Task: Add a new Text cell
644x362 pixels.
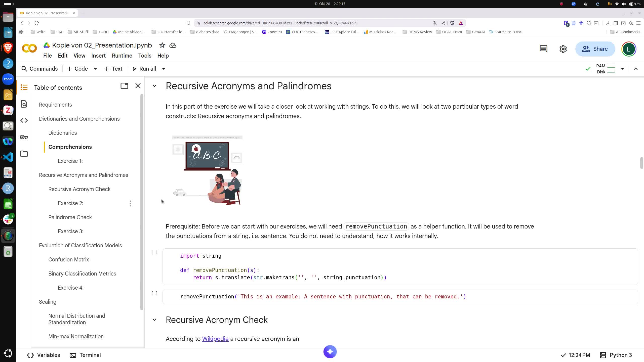Action: point(113,69)
